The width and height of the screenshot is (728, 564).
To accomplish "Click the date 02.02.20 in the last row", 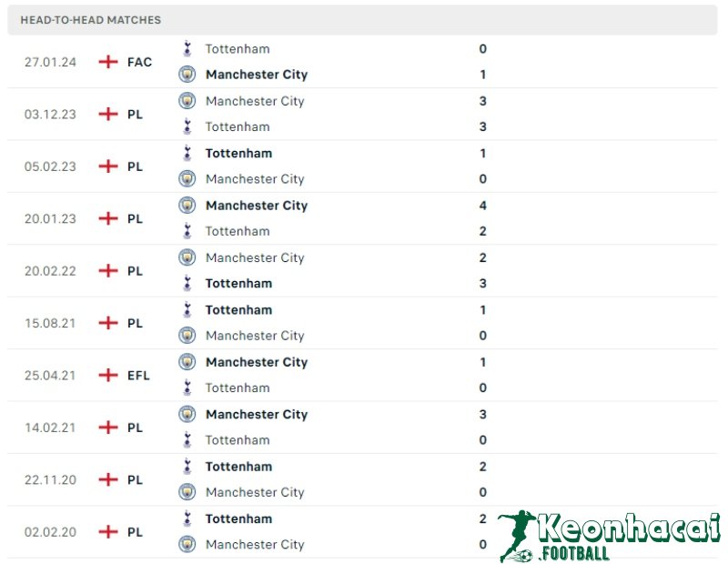I will [50, 531].
